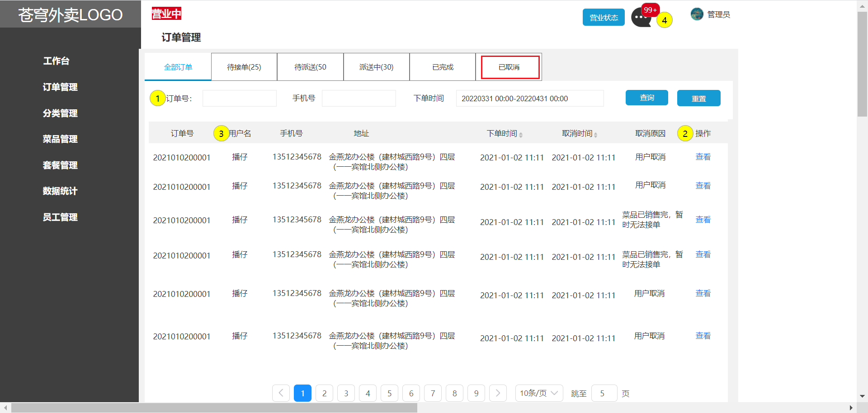The image size is (868, 413).
Task: Click the 营业中 status badge
Action: [166, 14]
